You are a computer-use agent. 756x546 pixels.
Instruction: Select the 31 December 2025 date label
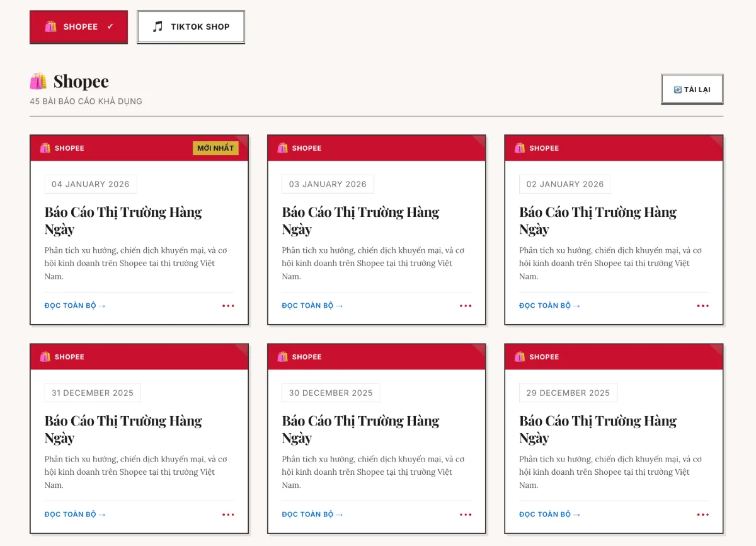pyautogui.click(x=93, y=393)
